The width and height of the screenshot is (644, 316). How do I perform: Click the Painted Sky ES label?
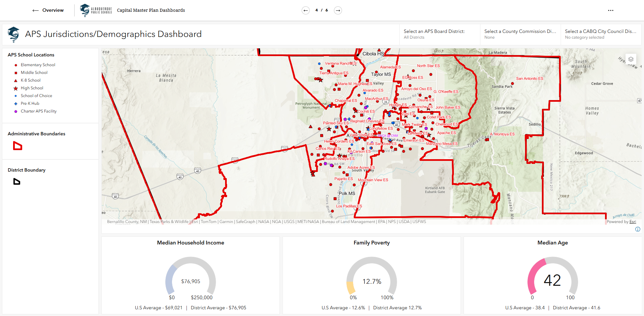[x=336, y=123]
